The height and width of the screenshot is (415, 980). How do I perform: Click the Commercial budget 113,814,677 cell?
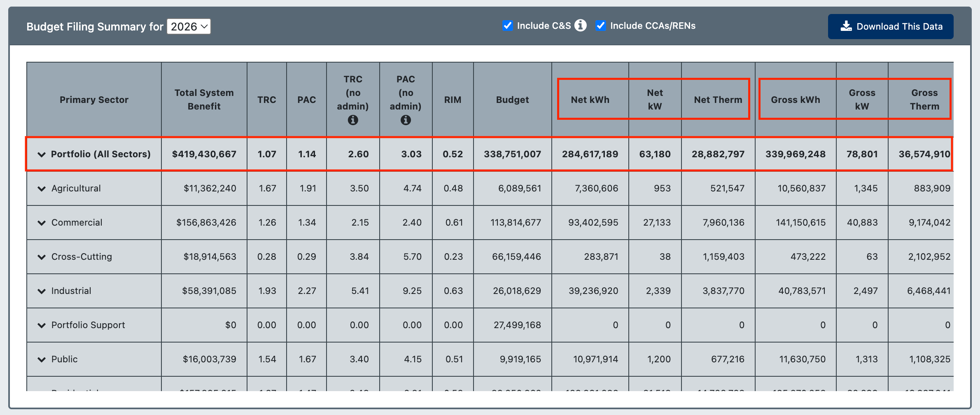coord(512,222)
